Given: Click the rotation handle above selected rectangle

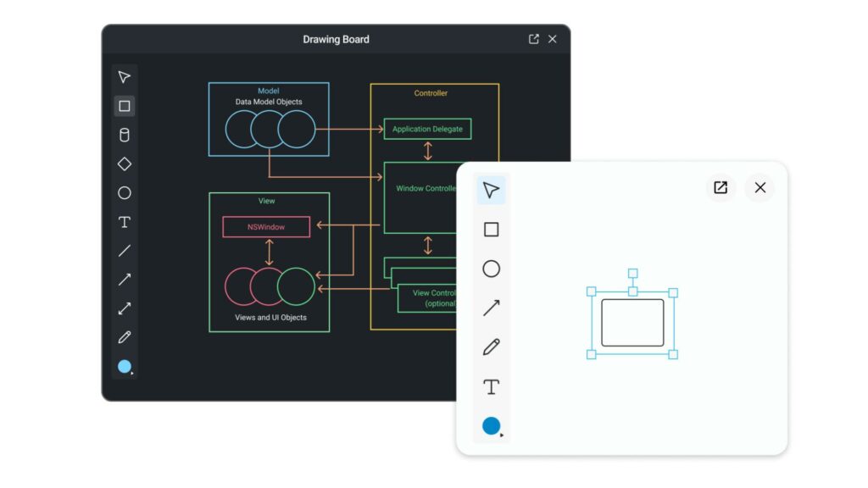Looking at the screenshot, I should (632, 274).
